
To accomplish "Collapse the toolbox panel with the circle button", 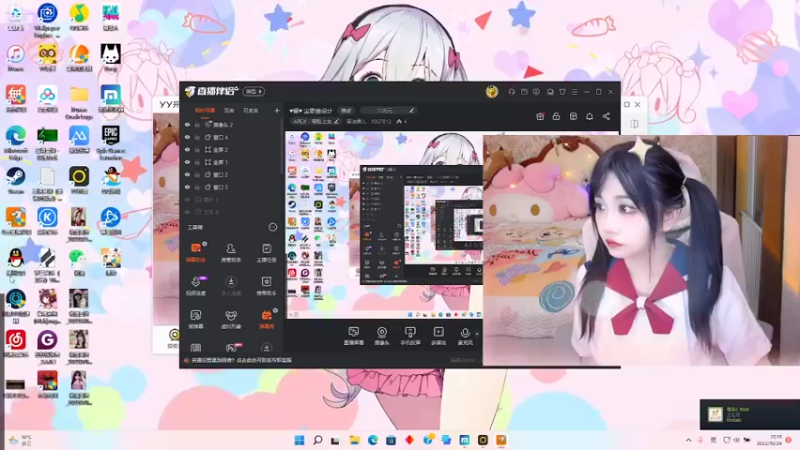I will 272,227.
